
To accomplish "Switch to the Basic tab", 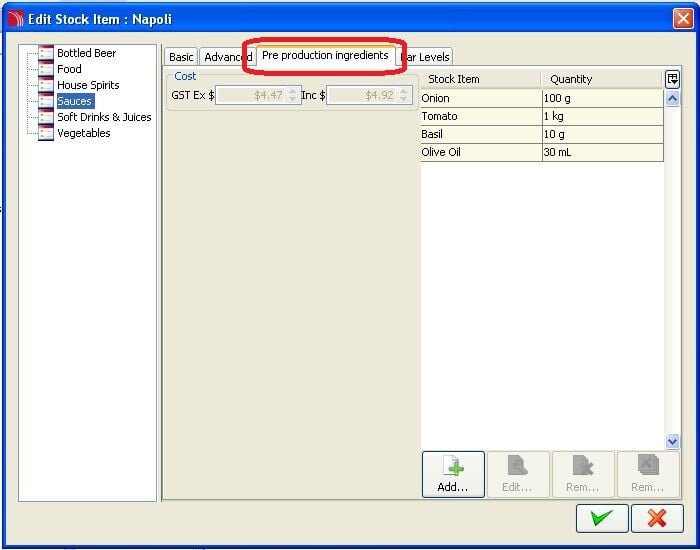I will click(181, 57).
